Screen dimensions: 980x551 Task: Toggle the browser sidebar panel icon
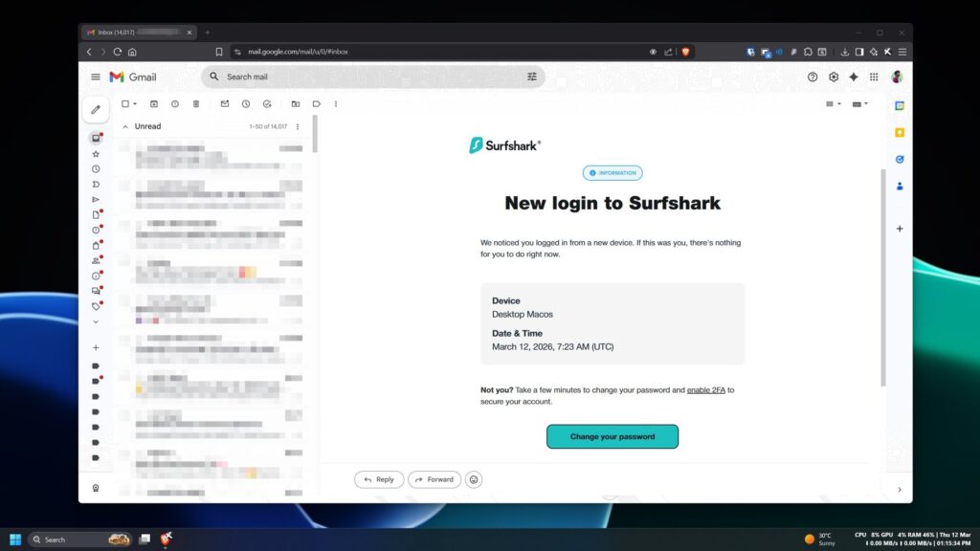pyautogui.click(x=859, y=52)
